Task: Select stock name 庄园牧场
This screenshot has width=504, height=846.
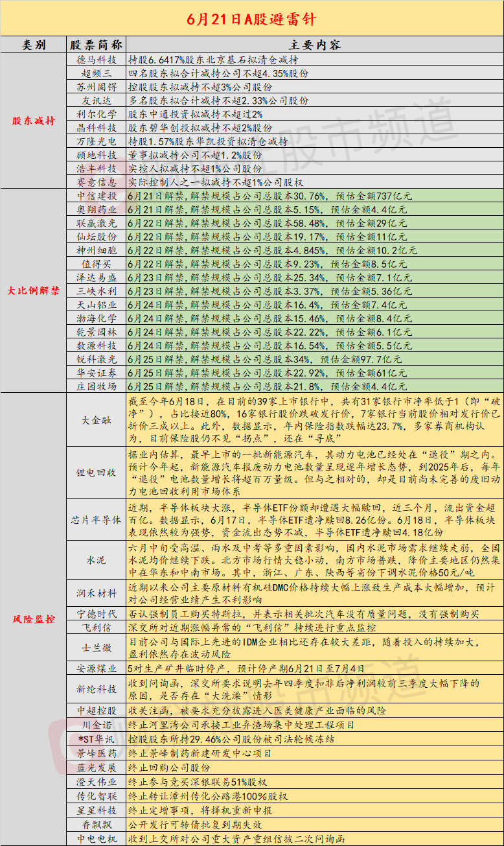Action: coord(96,386)
